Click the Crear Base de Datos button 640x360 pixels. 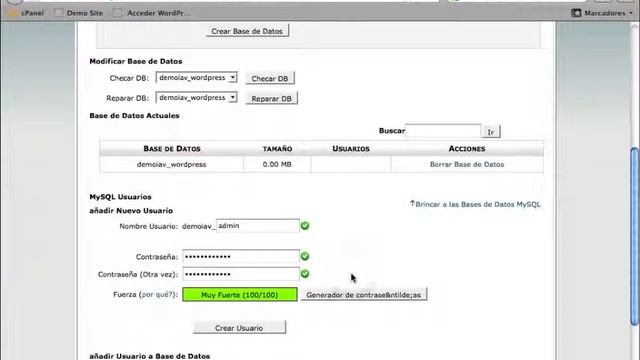tap(247, 31)
